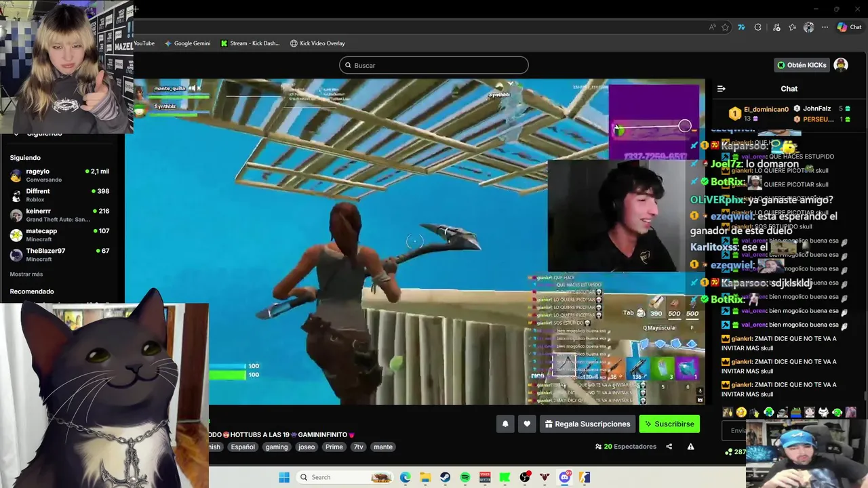Launch Microsoft Edge from taskbar
Viewport: 868px width, 488px height.
pos(406,477)
